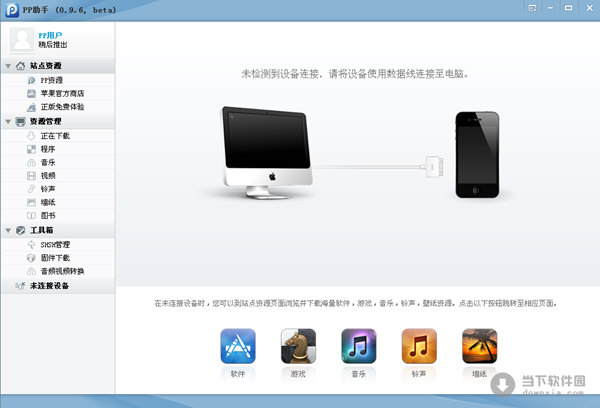Click the 未连接设备 device icon
The height and width of the screenshot is (408, 600).
point(20,286)
